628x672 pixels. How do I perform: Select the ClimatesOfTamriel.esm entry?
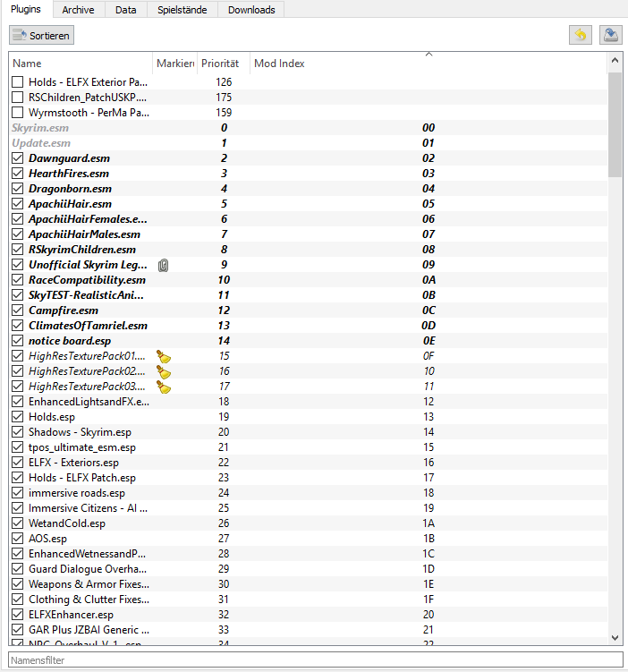tap(308, 326)
